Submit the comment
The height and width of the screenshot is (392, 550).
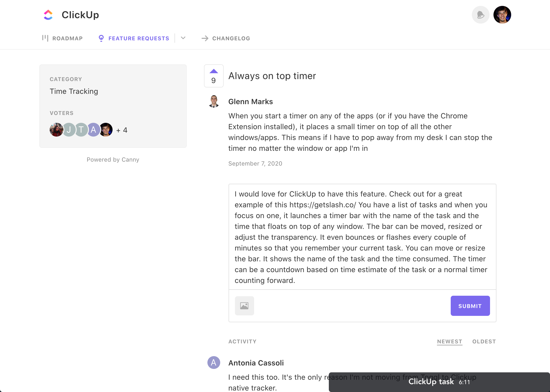[x=470, y=306]
